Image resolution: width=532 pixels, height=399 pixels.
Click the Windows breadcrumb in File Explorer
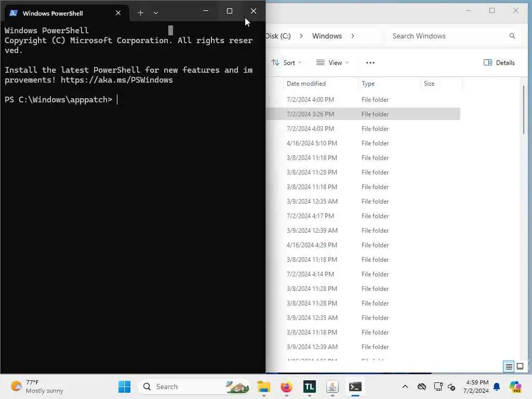pyautogui.click(x=327, y=36)
